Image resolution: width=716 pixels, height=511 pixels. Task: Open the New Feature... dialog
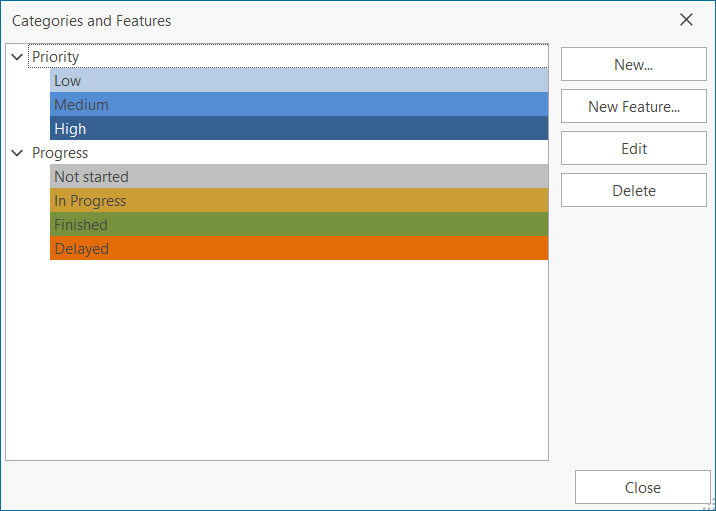point(633,106)
